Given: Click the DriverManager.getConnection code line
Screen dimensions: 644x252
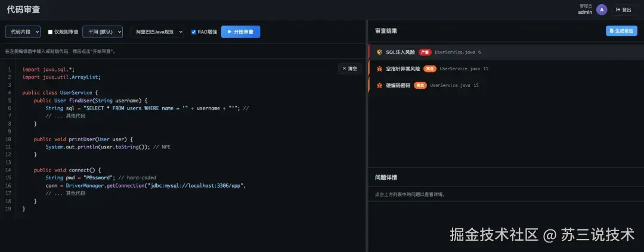Looking at the screenshot, I should pos(145,185).
